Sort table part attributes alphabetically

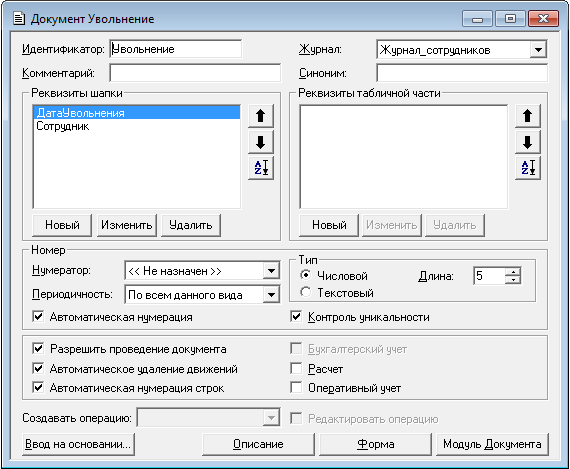[527, 168]
